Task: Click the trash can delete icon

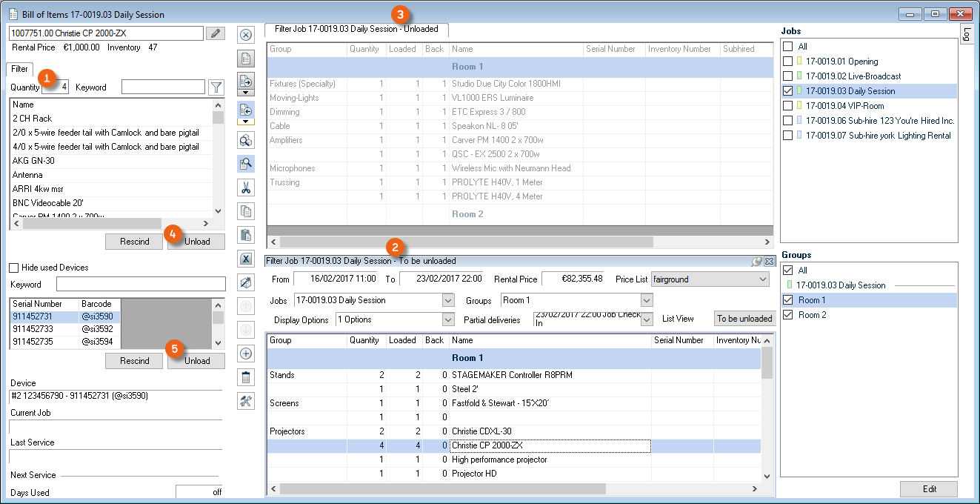Action: [247, 377]
